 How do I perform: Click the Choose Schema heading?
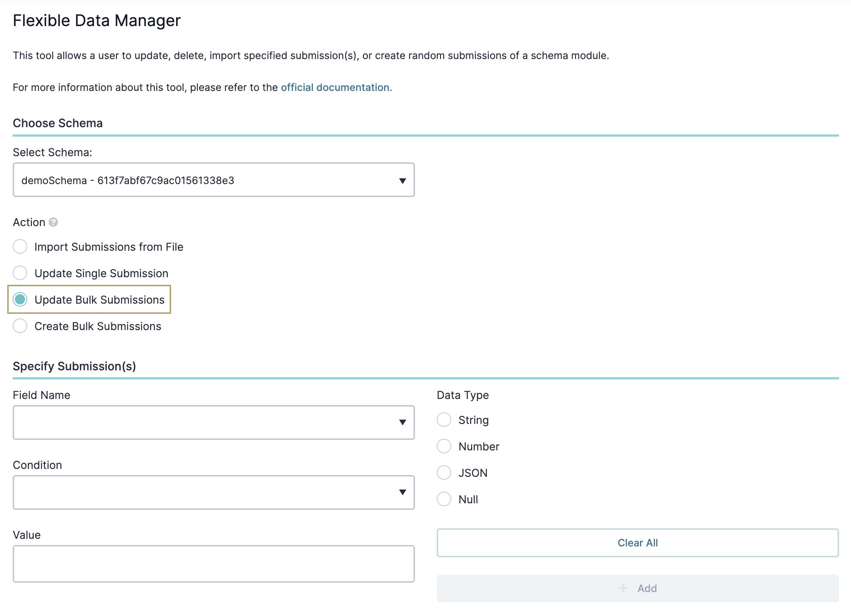[58, 123]
